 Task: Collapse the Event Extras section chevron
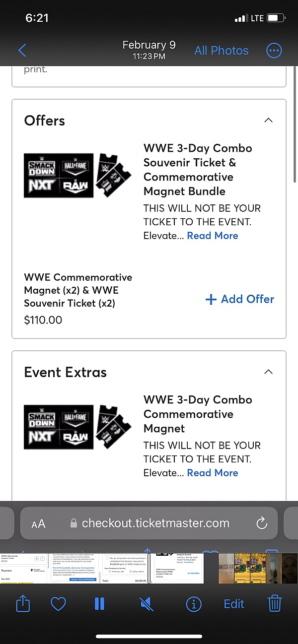(268, 372)
